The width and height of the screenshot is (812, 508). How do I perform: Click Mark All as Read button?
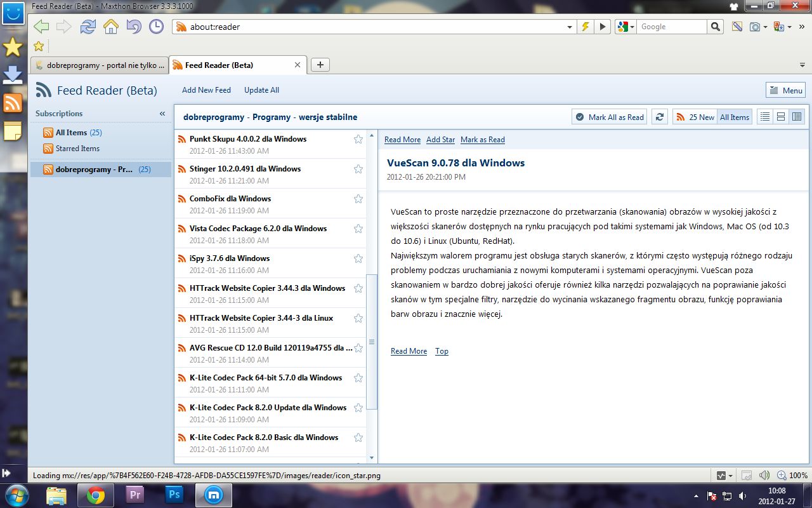609,117
